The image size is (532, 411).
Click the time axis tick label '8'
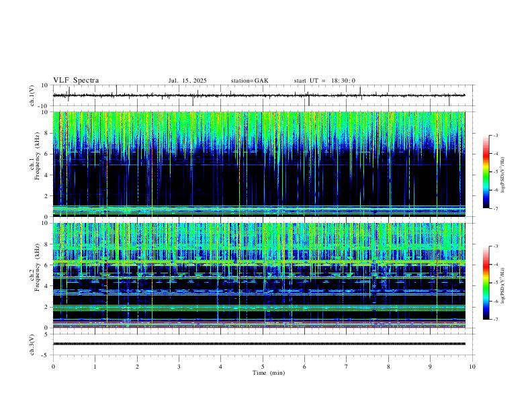(x=388, y=367)
